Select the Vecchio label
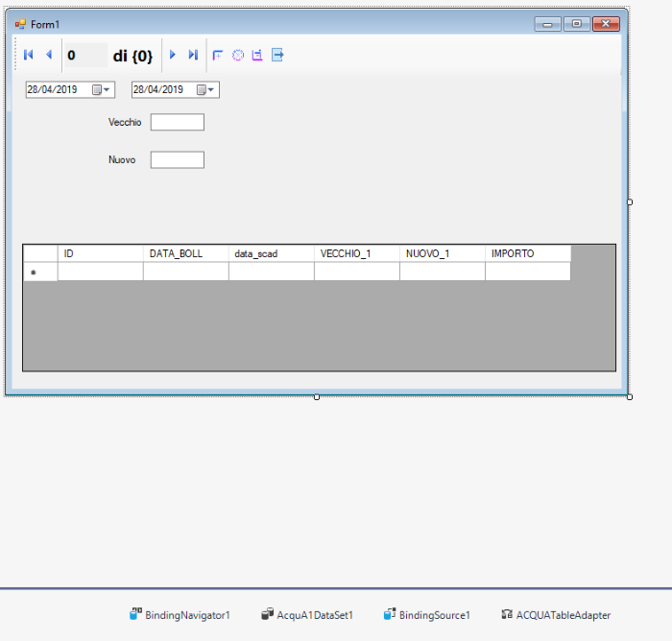The height and width of the screenshot is (641, 672). 125,122
